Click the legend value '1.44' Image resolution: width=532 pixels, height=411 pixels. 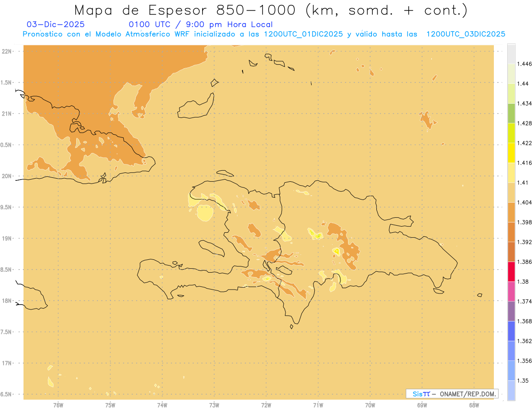[523, 83]
